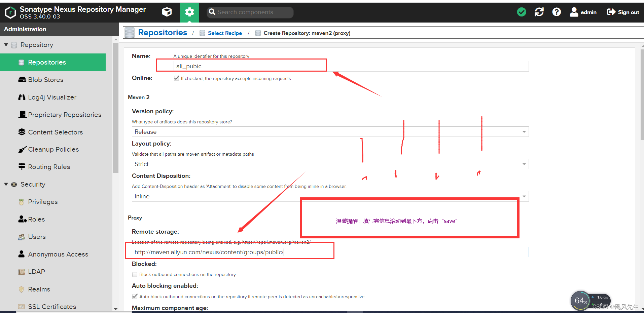
Task: Click the Routing Rules signpost icon
Action: pyautogui.click(x=22, y=167)
